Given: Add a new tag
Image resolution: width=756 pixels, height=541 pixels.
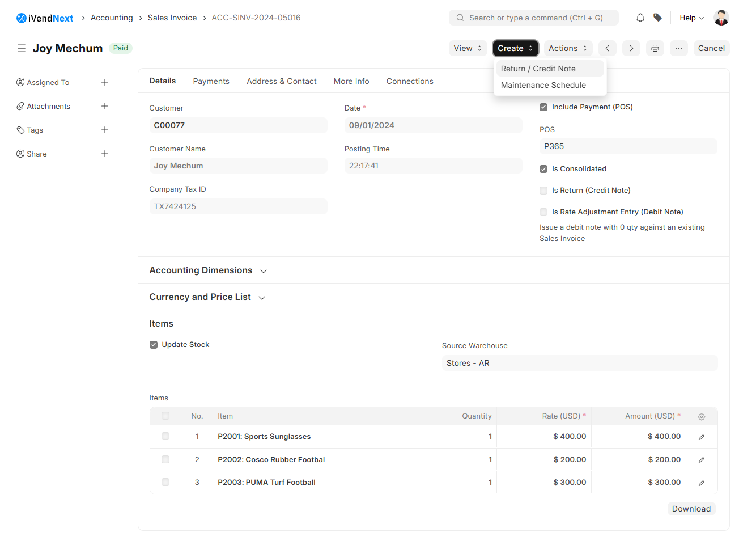Looking at the screenshot, I should click(105, 130).
